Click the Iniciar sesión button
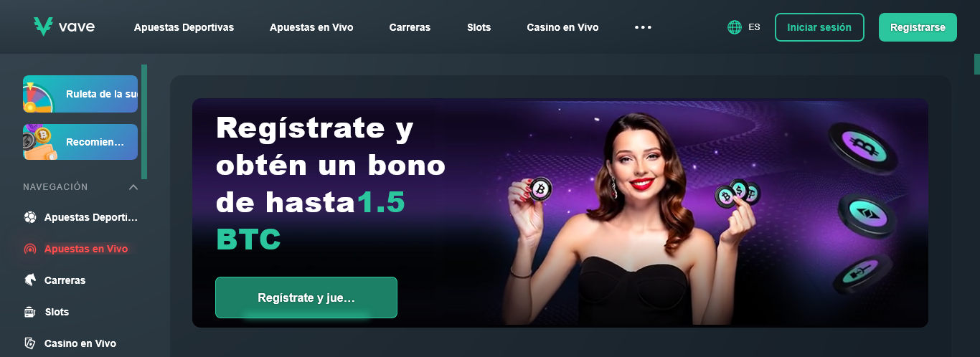This screenshot has height=357, width=980. (819, 27)
